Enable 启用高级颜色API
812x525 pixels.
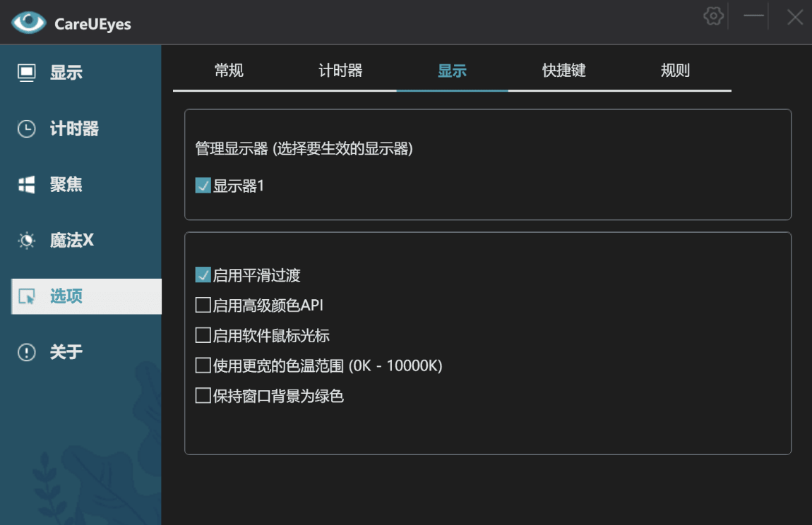click(x=201, y=306)
